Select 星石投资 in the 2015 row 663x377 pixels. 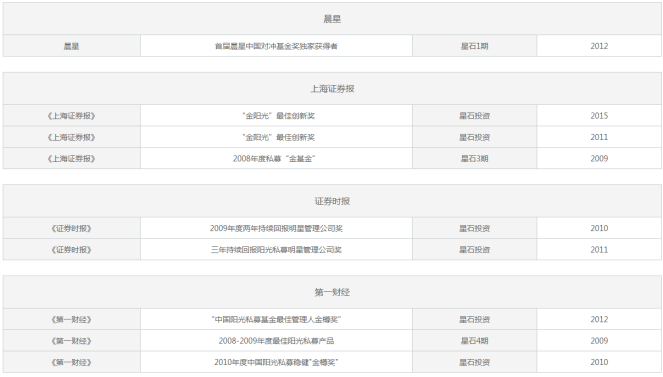(474, 115)
